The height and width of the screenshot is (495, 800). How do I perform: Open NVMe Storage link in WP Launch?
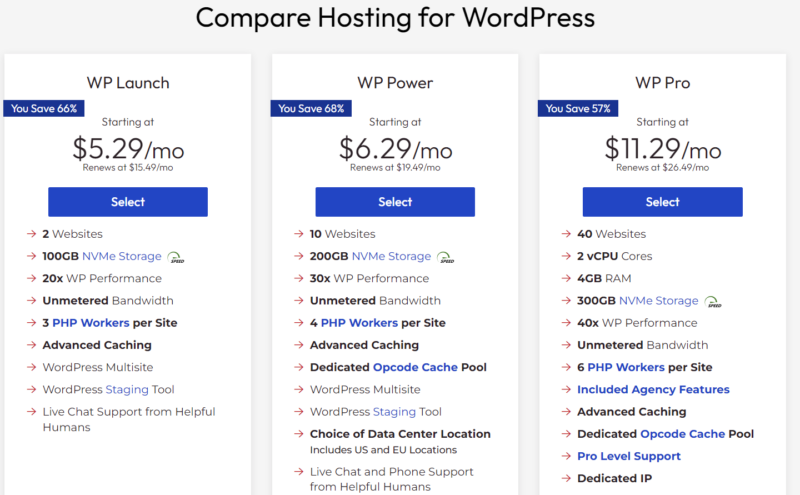[x=121, y=256]
